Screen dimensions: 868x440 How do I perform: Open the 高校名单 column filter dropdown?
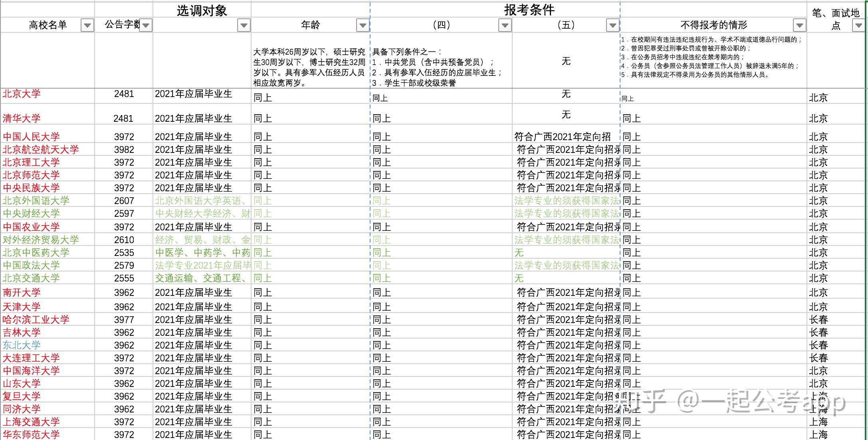87,26
